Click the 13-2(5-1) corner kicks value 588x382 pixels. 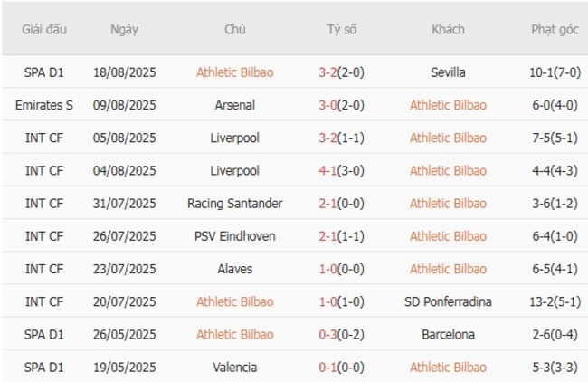click(555, 301)
